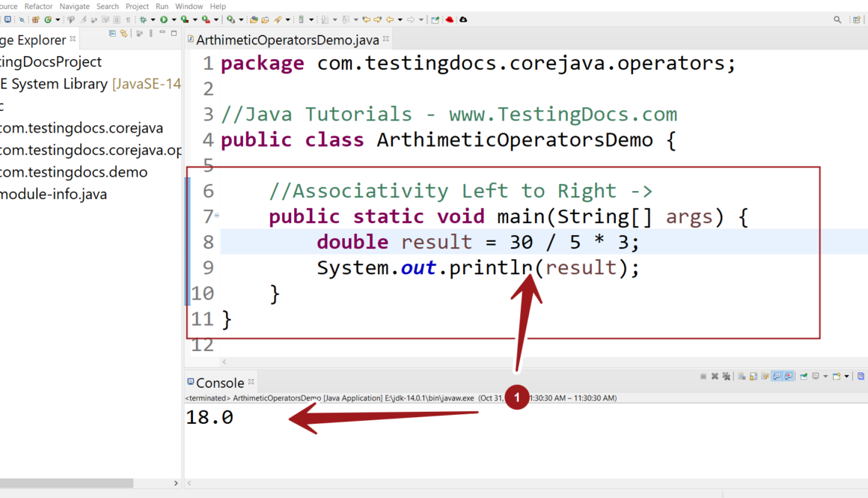Open the module-info.java file in explorer

click(x=53, y=195)
